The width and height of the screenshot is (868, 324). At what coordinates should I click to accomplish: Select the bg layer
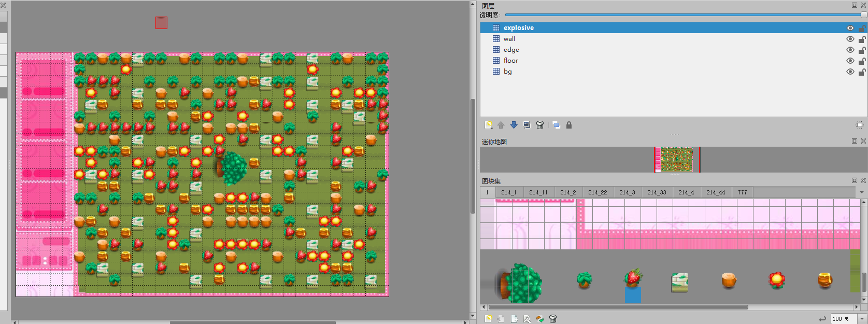point(674,72)
